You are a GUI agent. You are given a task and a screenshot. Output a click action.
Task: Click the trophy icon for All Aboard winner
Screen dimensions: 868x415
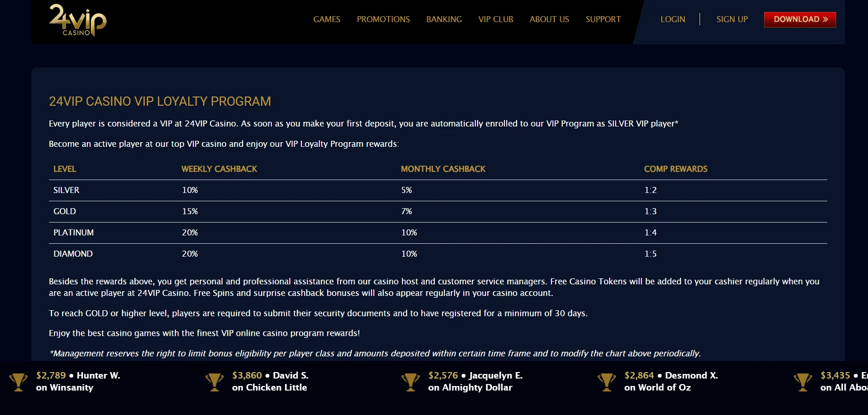pyautogui.click(x=803, y=382)
